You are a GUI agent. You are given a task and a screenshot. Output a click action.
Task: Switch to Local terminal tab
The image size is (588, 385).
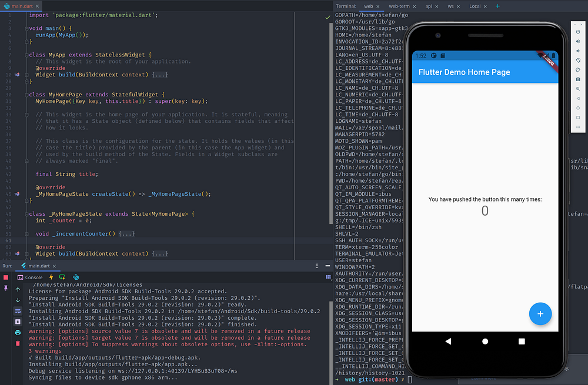(475, 6)
